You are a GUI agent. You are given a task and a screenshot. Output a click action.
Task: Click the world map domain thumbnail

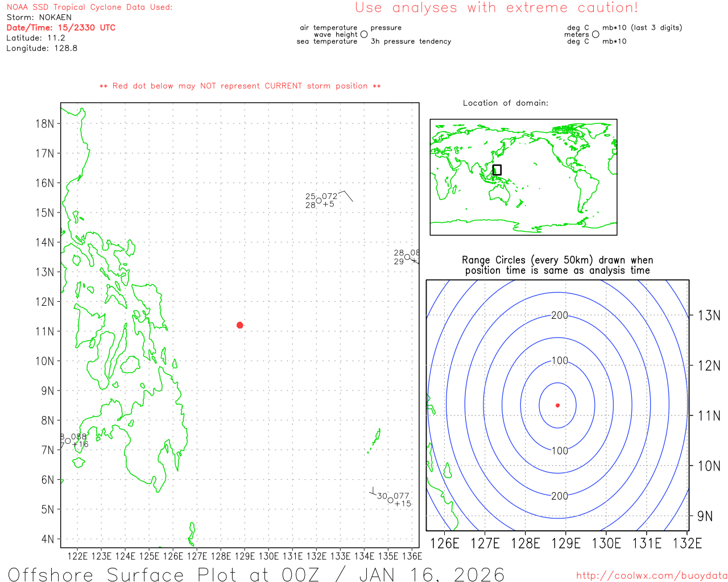tap(523, 177)
